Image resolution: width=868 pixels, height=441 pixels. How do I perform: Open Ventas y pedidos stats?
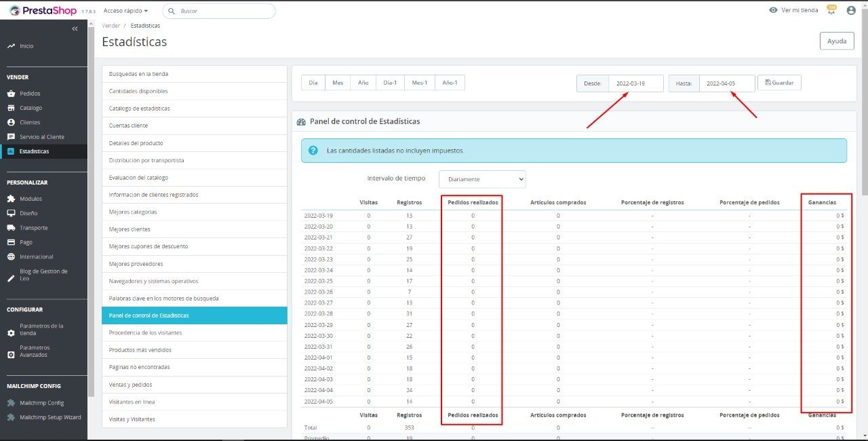pyautogui.click(x=195, y=385)
